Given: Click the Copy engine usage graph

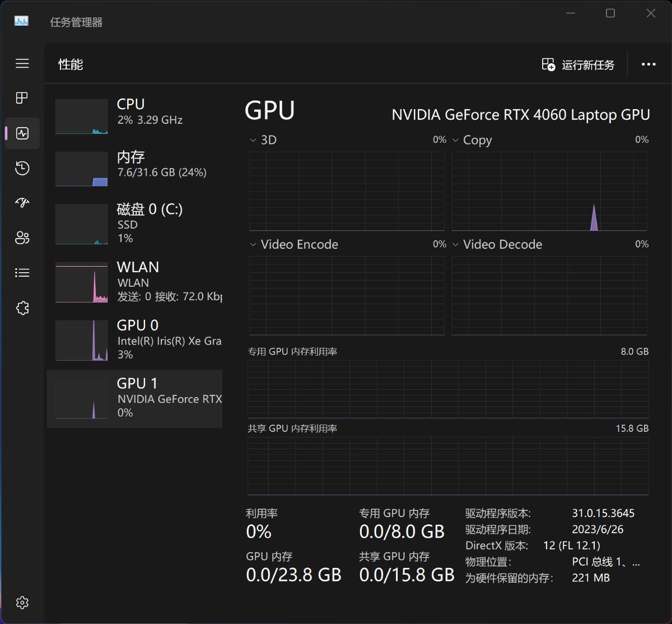Looking at the screenshot, I should click(549, 191).
